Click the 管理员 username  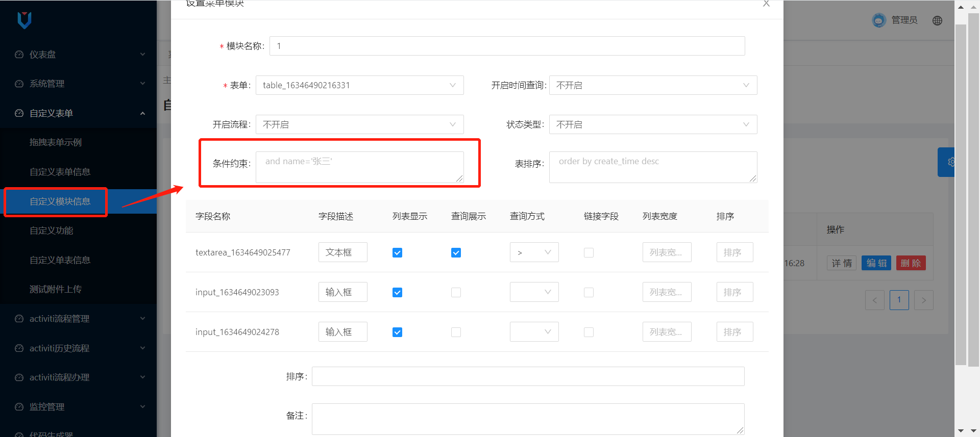pyautogui.click(x=904, y=20)
